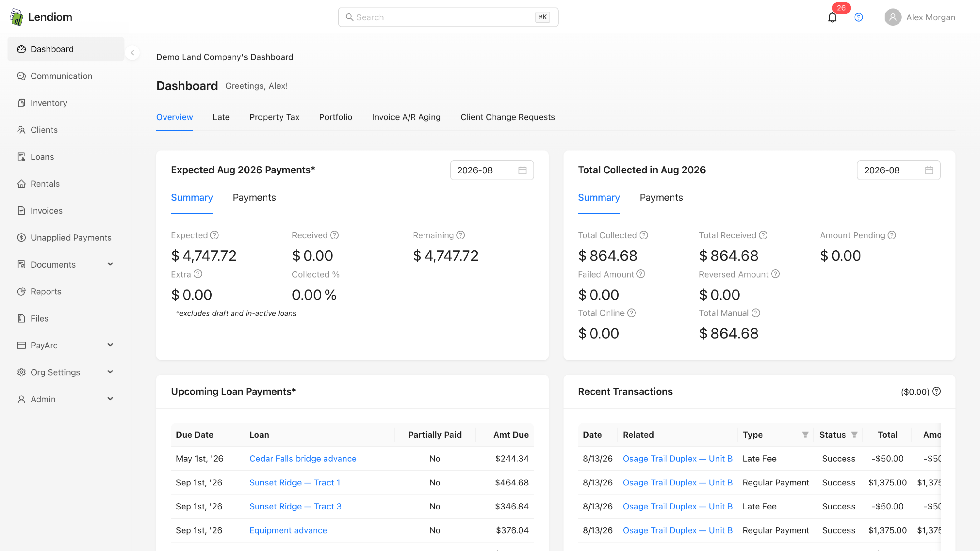Expand the Documents menu
Screen dimensions: 980x551
[66, 265]
